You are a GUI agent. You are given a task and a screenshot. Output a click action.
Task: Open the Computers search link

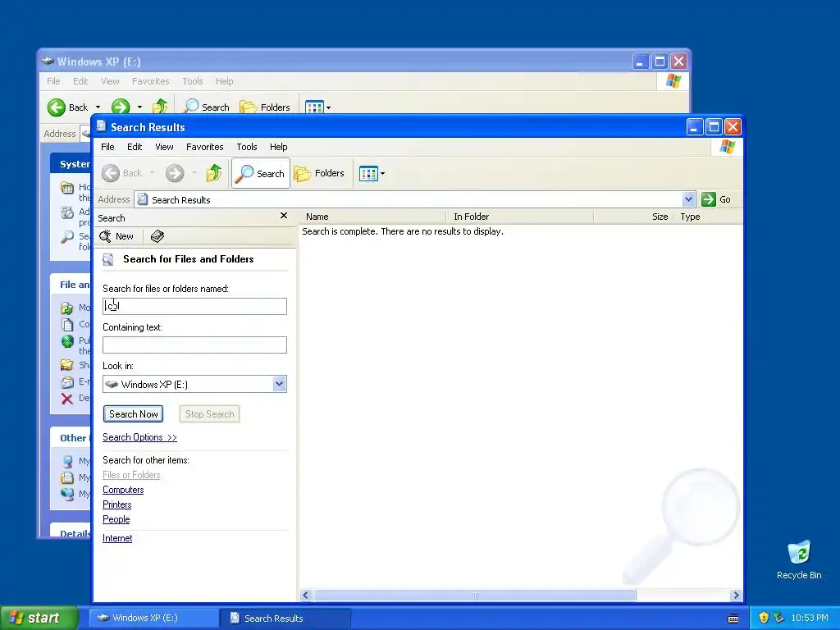pyautogui.click(x=123, y=490)
